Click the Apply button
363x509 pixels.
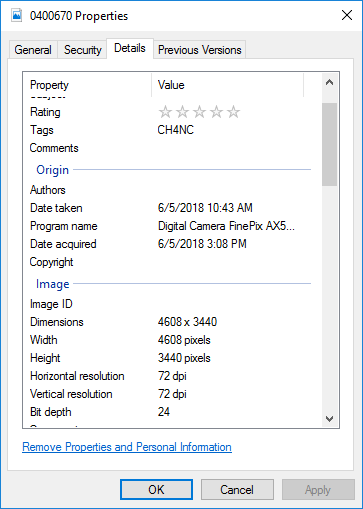tap(318, 490)
